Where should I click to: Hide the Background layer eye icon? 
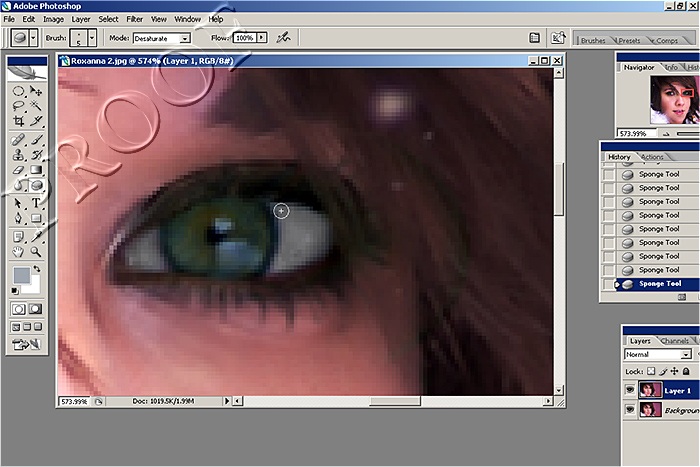coord(629,409)
